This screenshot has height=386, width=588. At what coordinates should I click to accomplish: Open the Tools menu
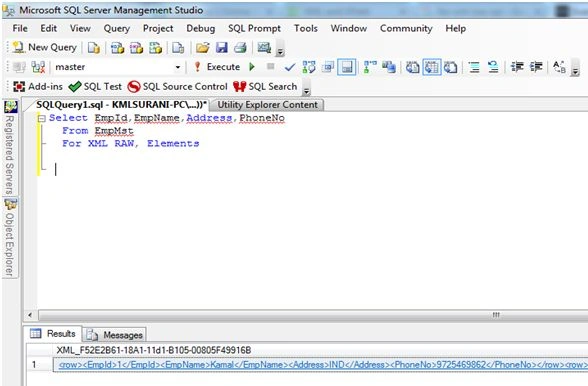306,29
